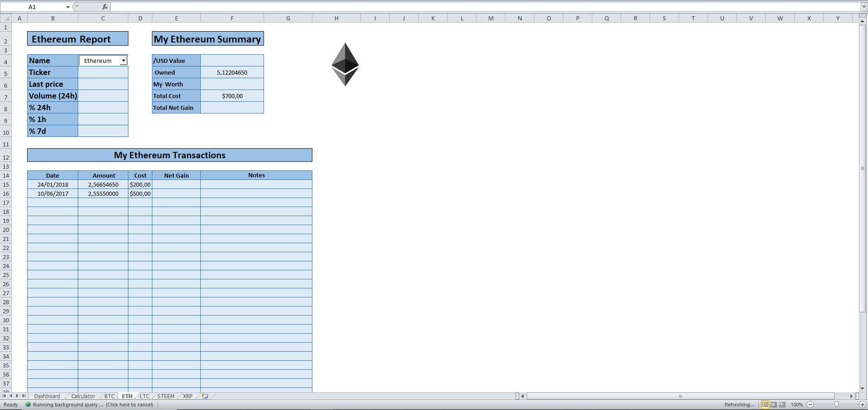868x410 pixels.
Task: Click the Ethereum Report title cell
Action: tap(78, 39)
